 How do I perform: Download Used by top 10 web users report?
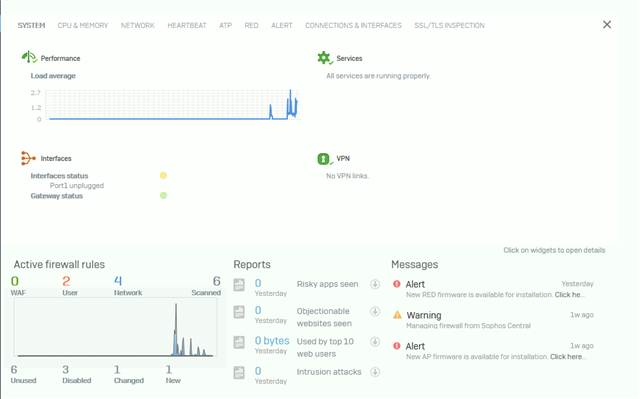(x=375, y=341)
